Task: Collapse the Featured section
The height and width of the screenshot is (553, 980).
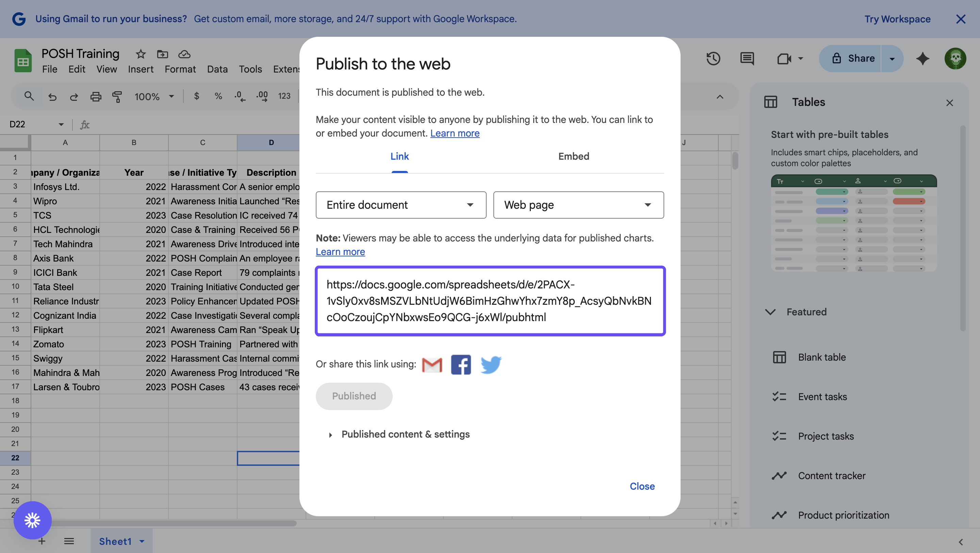Action: pos(770,312)
